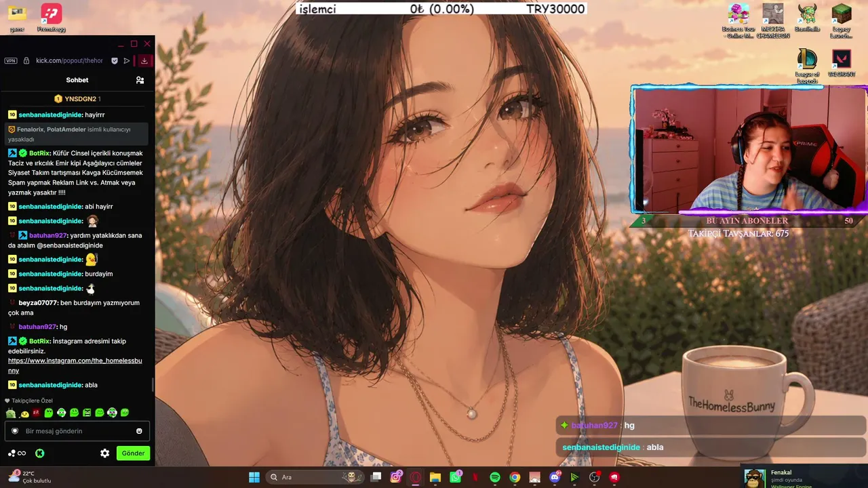
Task: Click the Fenakal Wallpaper Engine notification
Action: point(804,477)
